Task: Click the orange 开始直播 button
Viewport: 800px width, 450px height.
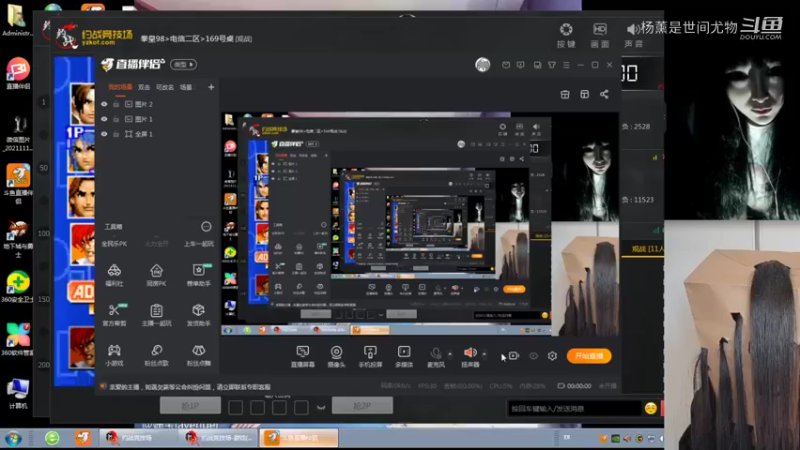Action: point(589,356)
